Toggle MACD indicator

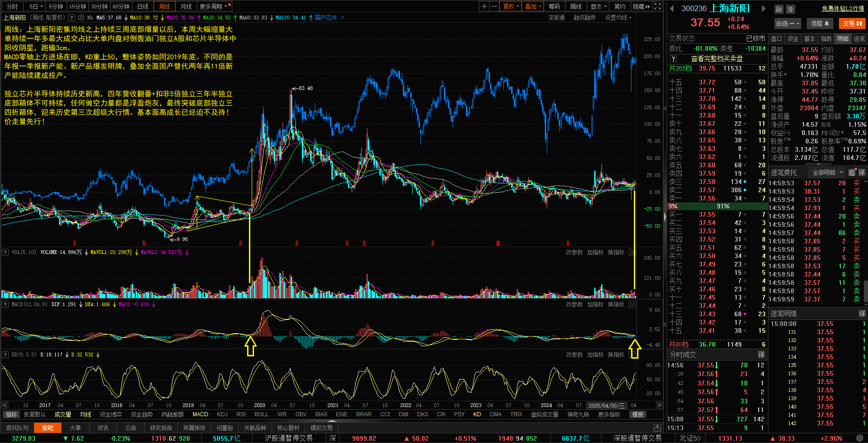200,414
